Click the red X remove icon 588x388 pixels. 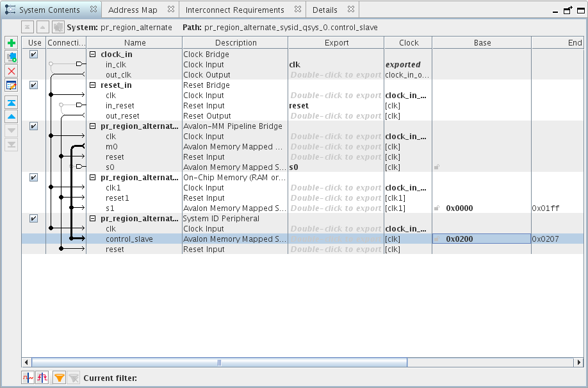click(x=11, y=71)
